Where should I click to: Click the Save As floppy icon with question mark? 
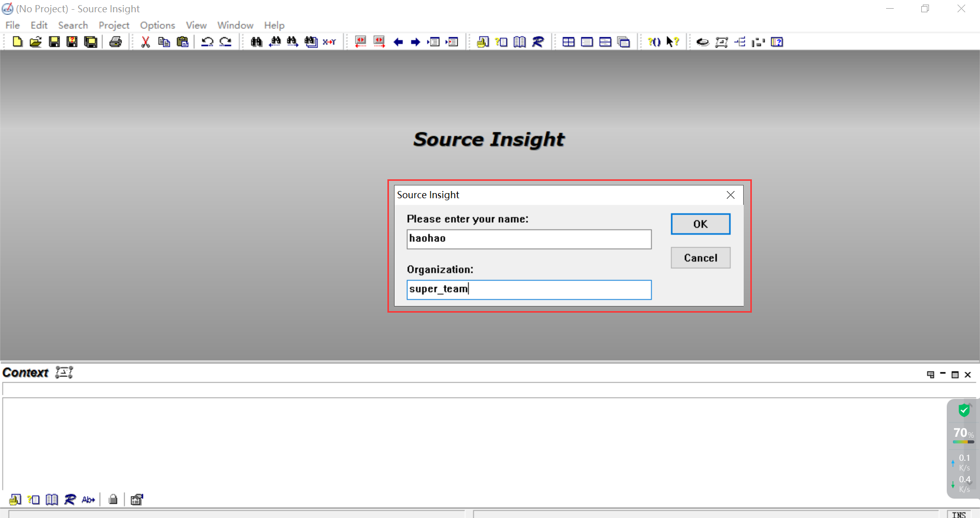click(72, 42)
